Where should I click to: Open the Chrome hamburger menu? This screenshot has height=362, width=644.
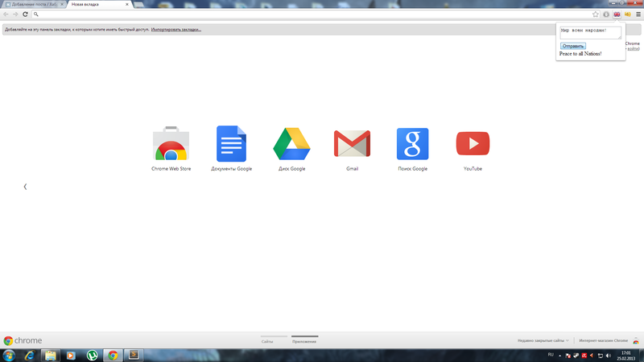638,14
